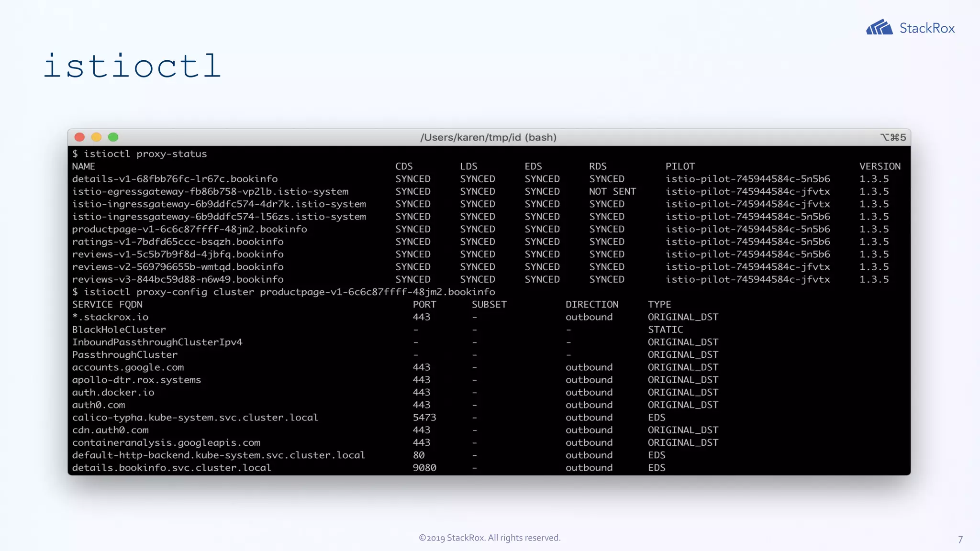Click the VERSION column header
Screen dimensions: 980x551
tap(880, 166)
